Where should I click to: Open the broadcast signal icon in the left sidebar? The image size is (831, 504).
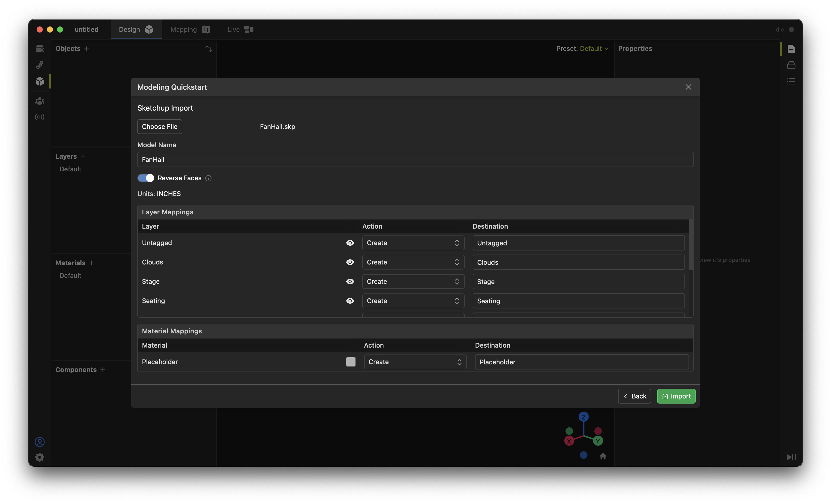(39, 117)
